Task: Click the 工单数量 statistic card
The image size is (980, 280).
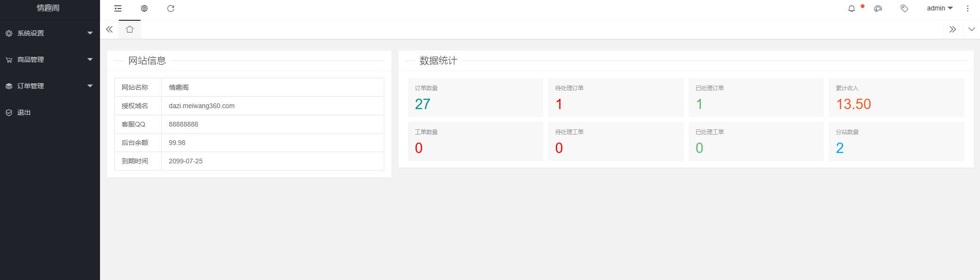Action: point(475,141)
